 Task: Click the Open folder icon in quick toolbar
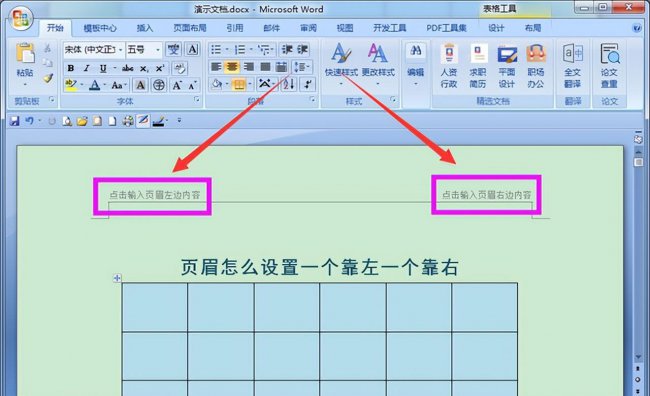pos(82,121)
